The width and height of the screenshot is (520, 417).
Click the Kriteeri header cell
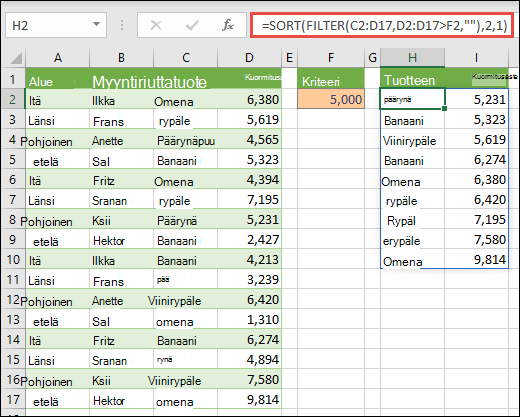[x=331, y=79]
